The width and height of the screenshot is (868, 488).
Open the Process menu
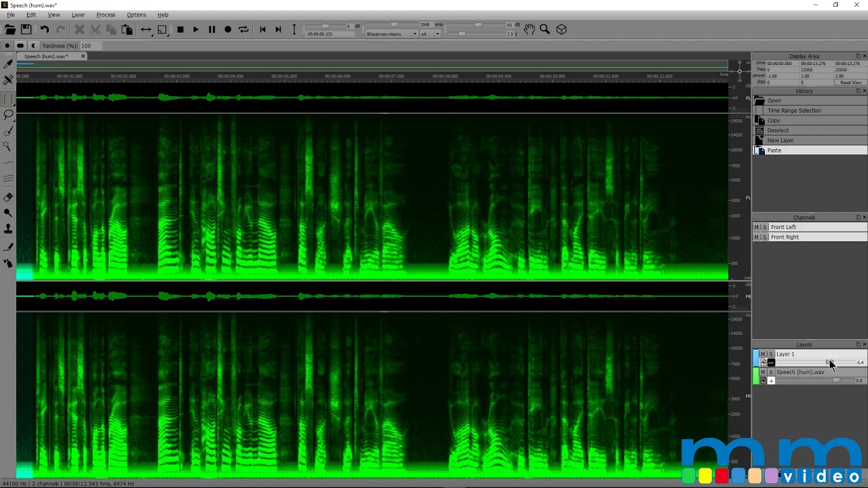pos(106,15)
